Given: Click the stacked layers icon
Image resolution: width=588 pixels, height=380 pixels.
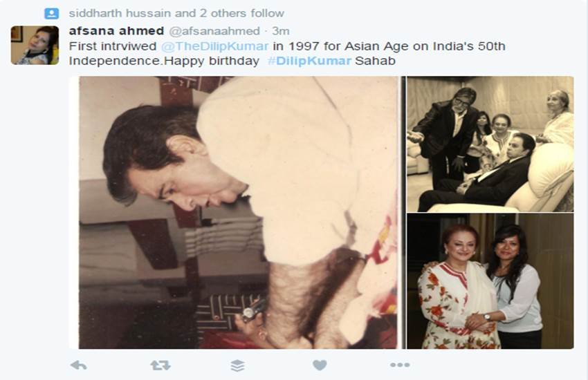Looking at the screenshot, I should coord(238,365).
